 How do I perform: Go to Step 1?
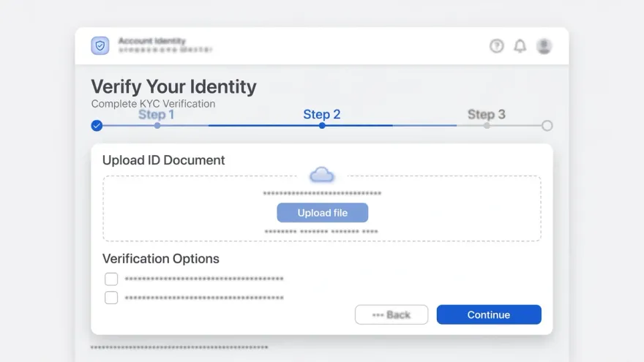tap(156, 115)
